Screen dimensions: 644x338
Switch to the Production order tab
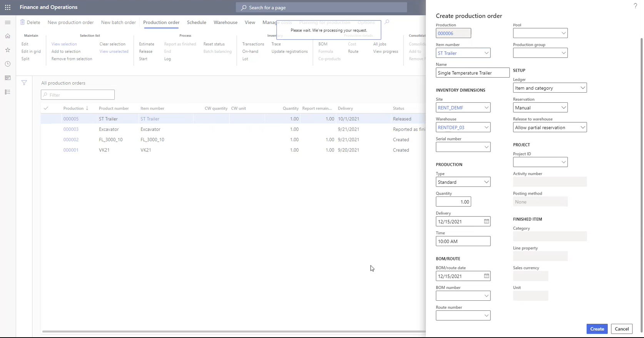[x=161, y=22]
